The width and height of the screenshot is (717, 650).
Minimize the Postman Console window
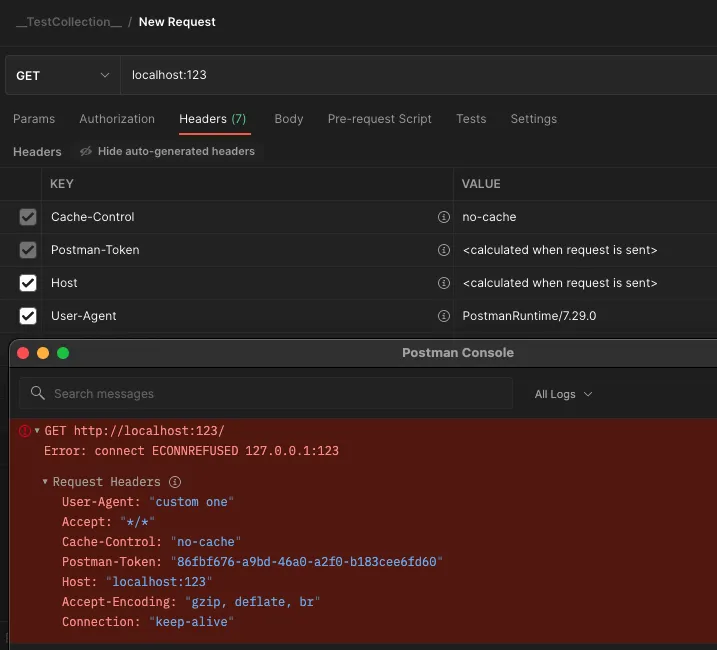click(43, 353)
